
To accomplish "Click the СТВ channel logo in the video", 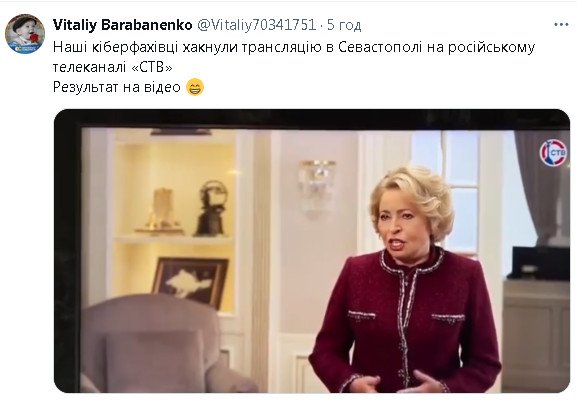I will [x=553, y=153].
